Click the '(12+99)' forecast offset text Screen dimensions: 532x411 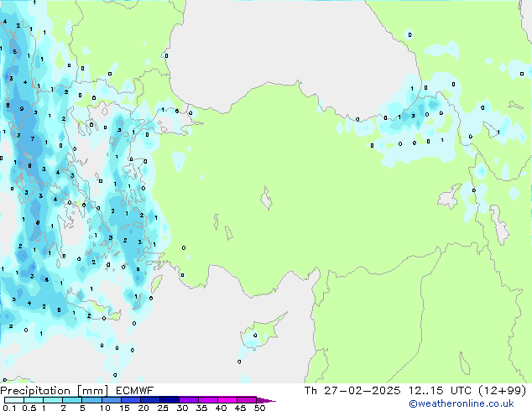click(x=503, y=391)
